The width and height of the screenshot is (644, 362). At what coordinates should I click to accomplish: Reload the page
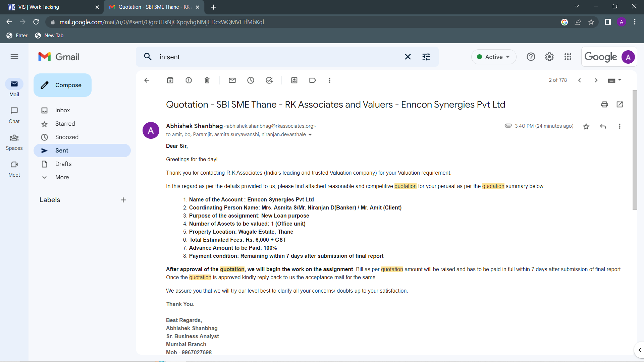point(36,22)
